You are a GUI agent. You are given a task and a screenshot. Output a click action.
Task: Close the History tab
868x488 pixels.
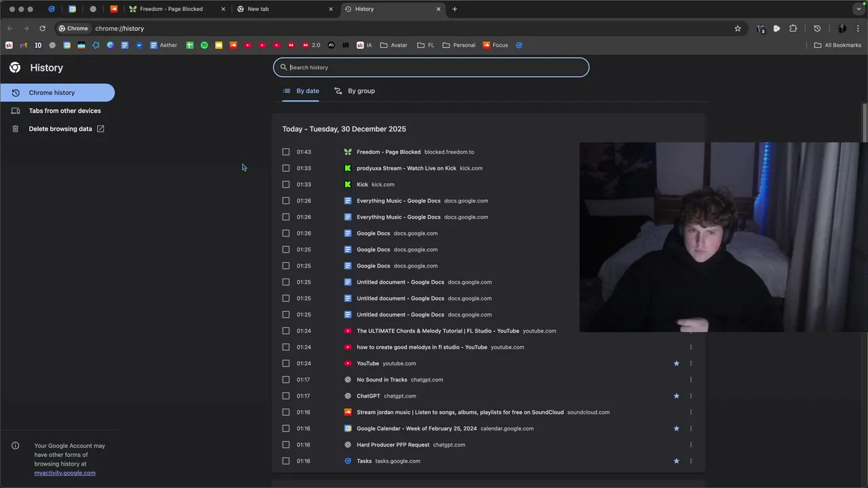pyautogui.click(x=439, y=9)
